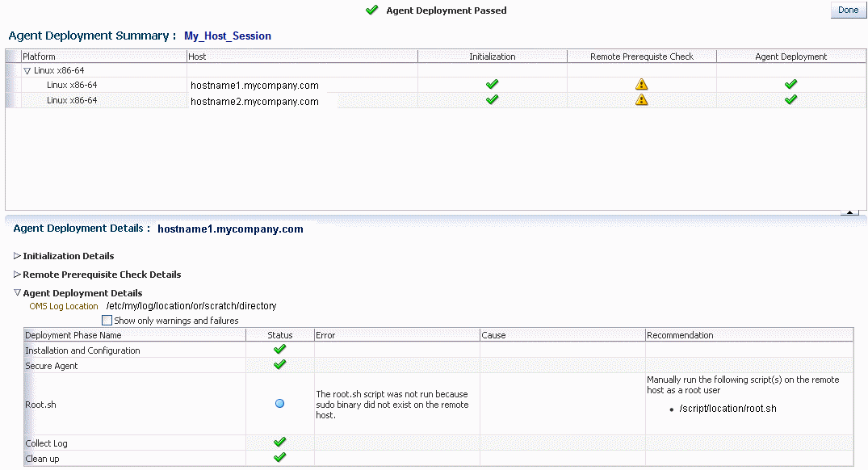Click the Platform column header
The height and width of the screenshot is (470, 868).
point(39,57)
